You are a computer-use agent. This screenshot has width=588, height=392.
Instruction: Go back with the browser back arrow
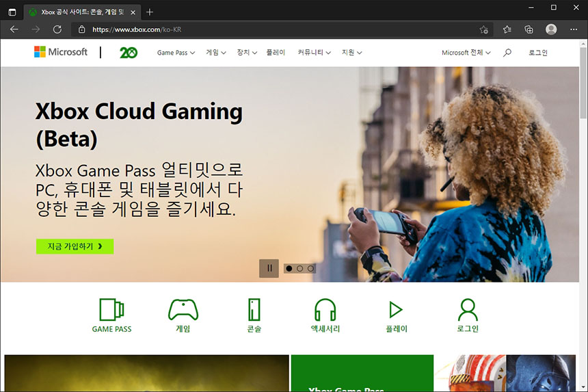[x=14, y=29]
